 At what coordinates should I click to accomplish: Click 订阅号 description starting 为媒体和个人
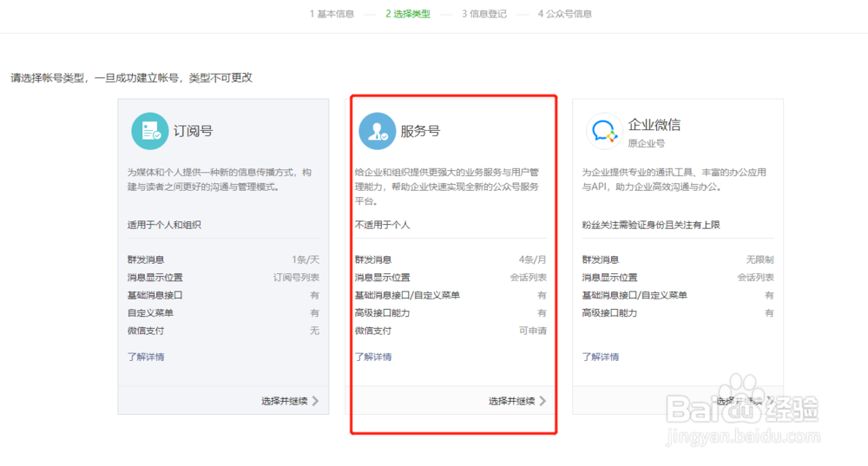[x=220, y=180]
